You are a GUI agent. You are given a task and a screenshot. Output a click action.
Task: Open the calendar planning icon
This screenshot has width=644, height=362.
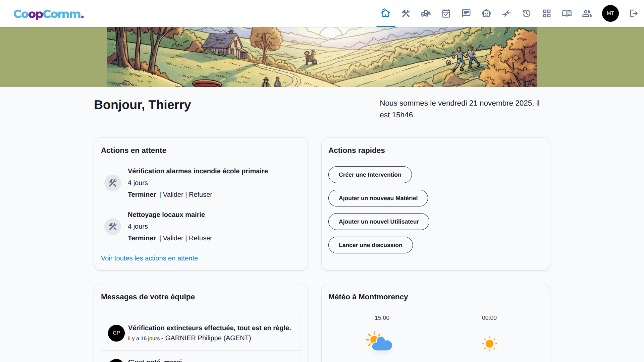[x=446, y=13]
